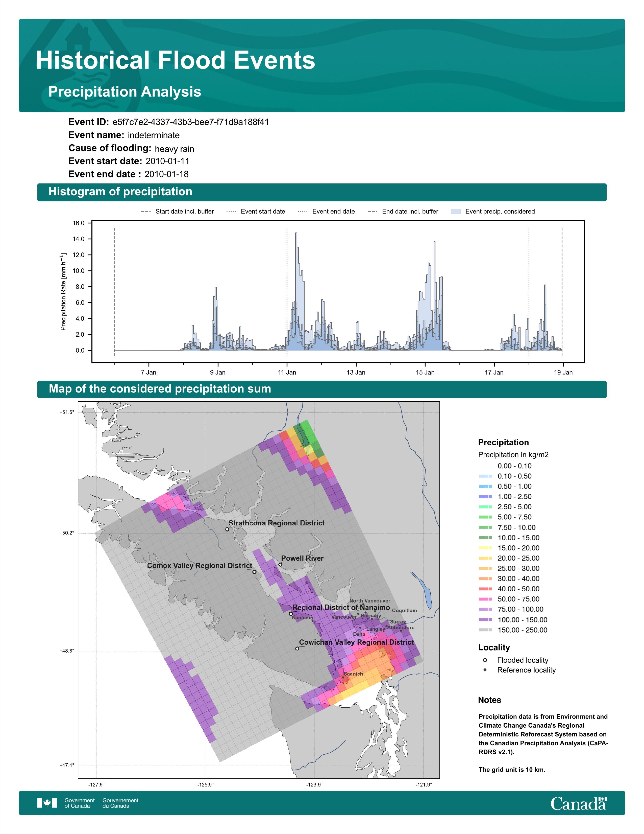Click the Event ID value e5f7c7e2-4337
Viewport: 644px width, 834px height.
[x=191, y=122]
